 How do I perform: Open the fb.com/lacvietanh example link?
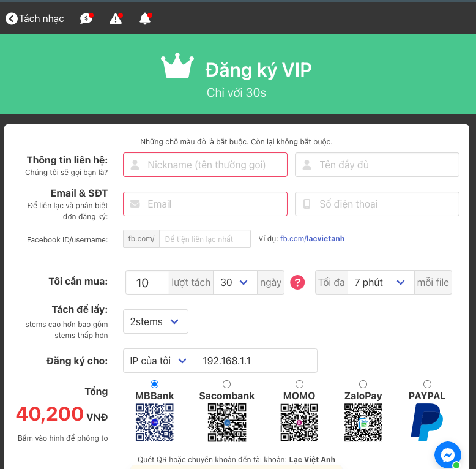tap(312, 238)
